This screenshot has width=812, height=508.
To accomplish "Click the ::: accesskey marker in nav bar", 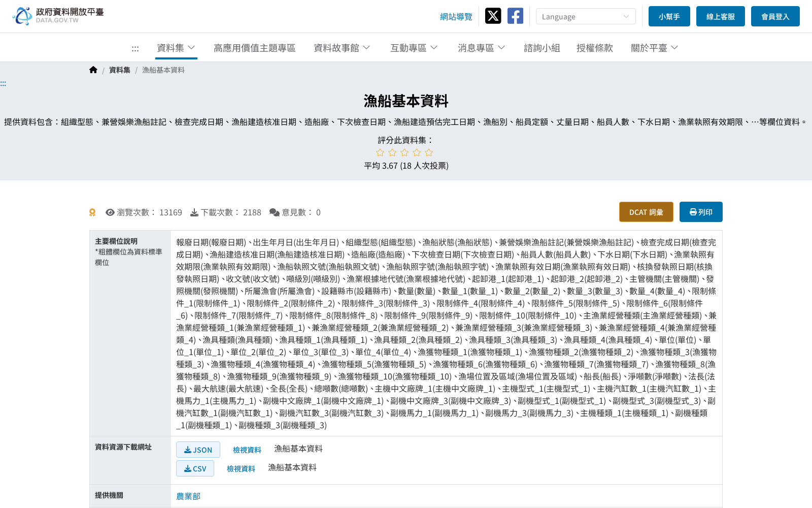I will 135,49.
